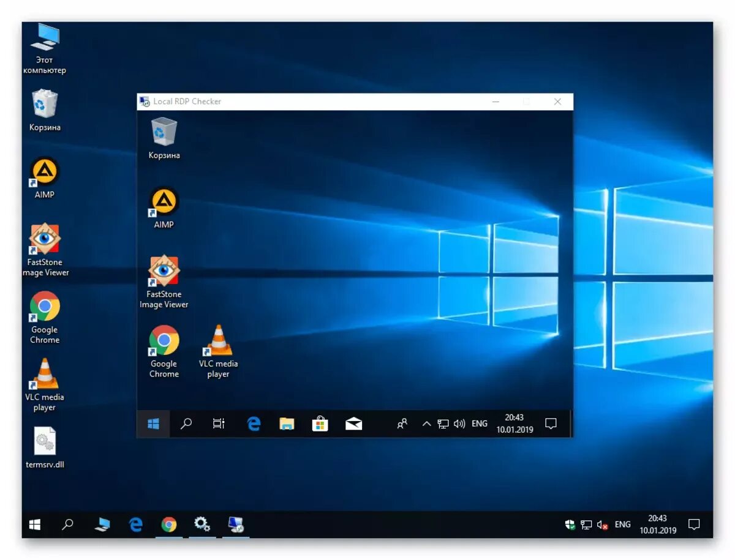The image size is (735, 560).
Task: Switch ENG input language on host taskbar
Action: pyautogui.click(x=623, y=525)
